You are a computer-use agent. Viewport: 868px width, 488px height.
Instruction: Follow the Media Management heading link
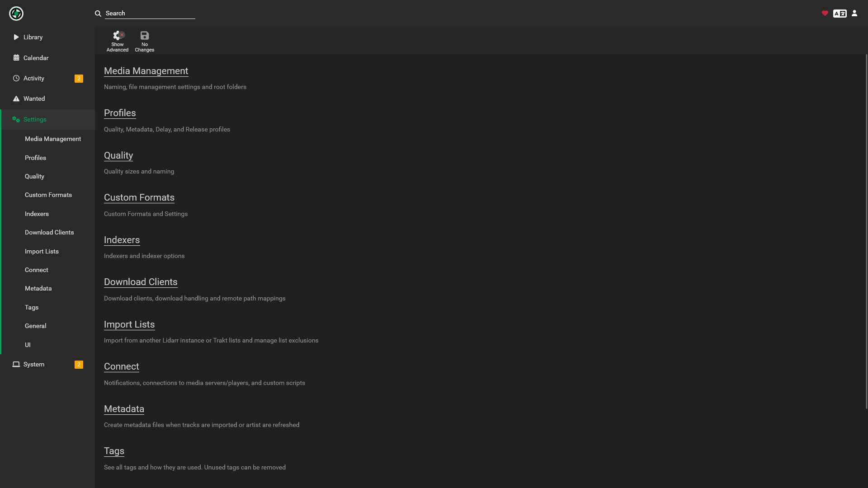coord(146,71)
